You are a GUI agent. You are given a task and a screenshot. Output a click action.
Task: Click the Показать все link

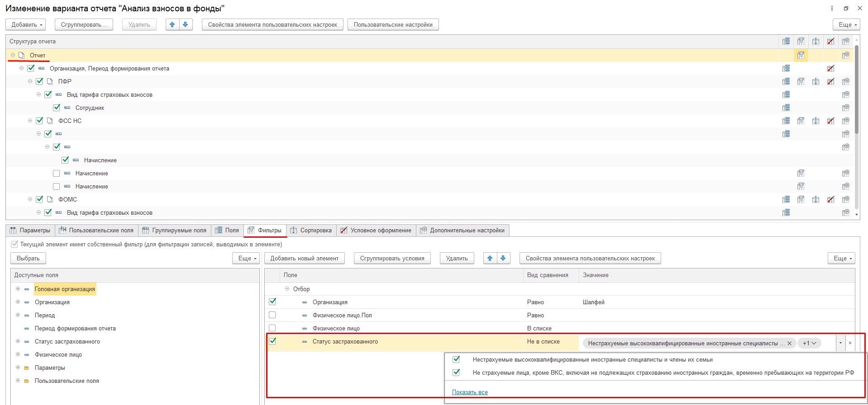[x=469, y=392]
